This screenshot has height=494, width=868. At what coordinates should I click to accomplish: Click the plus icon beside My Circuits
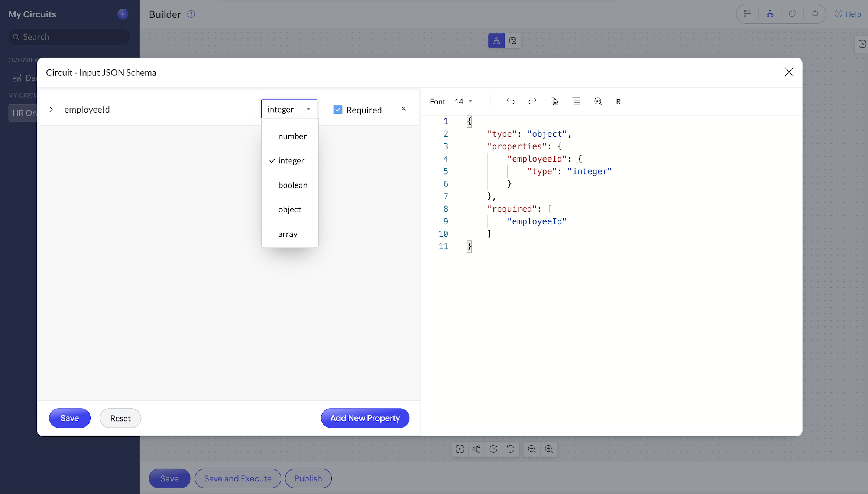click(123, 14)
